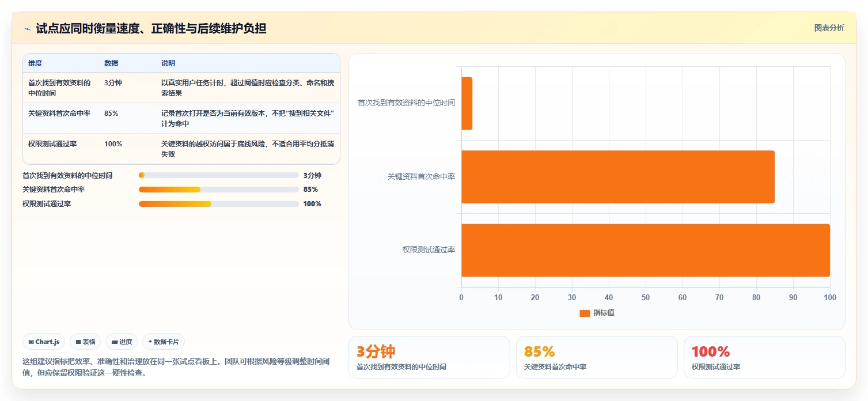868x401 pixels.
Task: Click the 说明 table column header
Action: (168, 63)
